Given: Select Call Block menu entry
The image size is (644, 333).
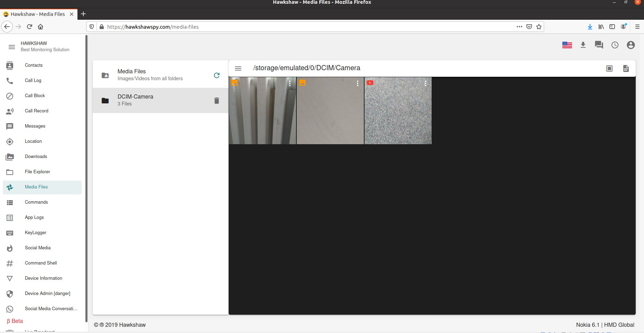Looking at the screenshot, I should [42, 95].
